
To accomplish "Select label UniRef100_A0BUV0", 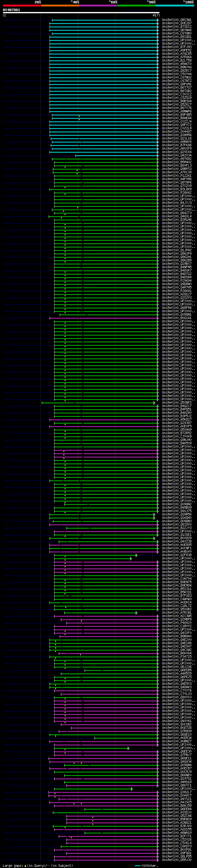I will click(x=177, y=551).
